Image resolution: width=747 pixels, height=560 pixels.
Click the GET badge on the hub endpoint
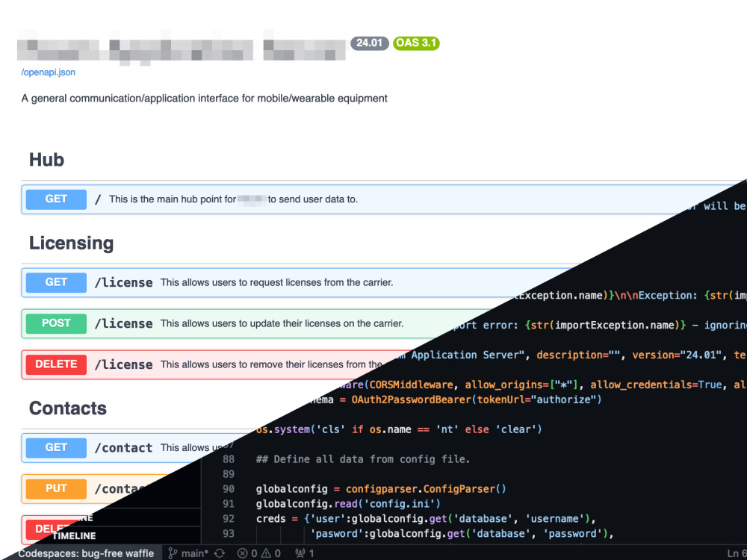tap(55, 199)
